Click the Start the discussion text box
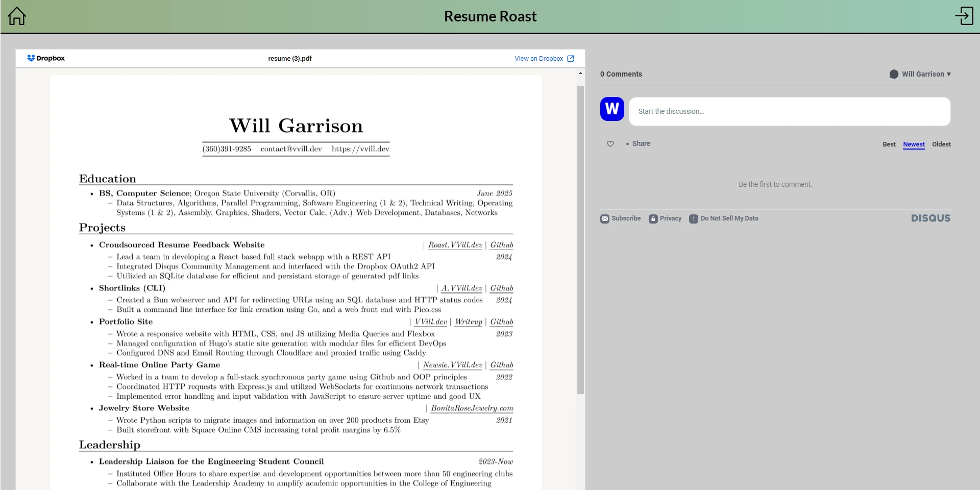This screenshot has width=980, height=490. 789,111
